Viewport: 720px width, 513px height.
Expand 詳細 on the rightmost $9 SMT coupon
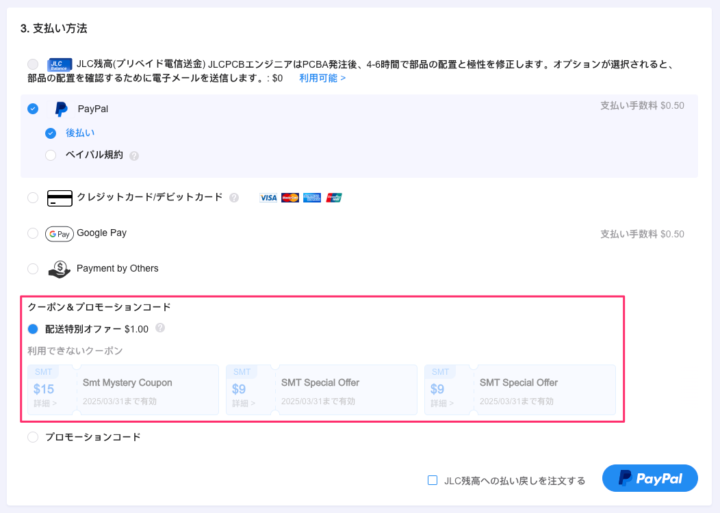coord(442,404)
